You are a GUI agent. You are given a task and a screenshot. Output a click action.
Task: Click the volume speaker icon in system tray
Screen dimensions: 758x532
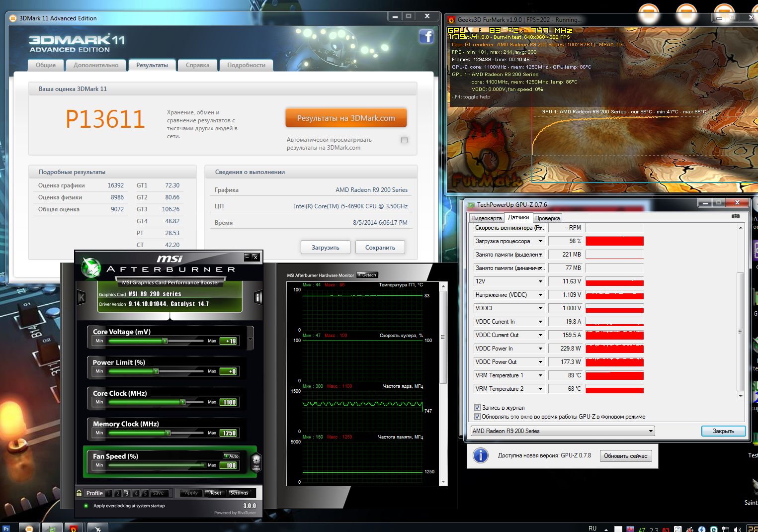(x=737, y=529)
